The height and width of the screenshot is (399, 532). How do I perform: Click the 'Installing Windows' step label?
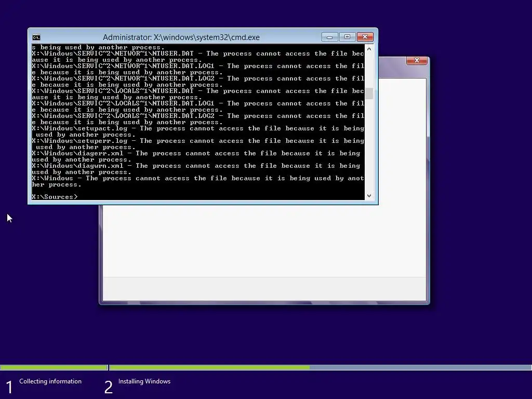[144, 381]
